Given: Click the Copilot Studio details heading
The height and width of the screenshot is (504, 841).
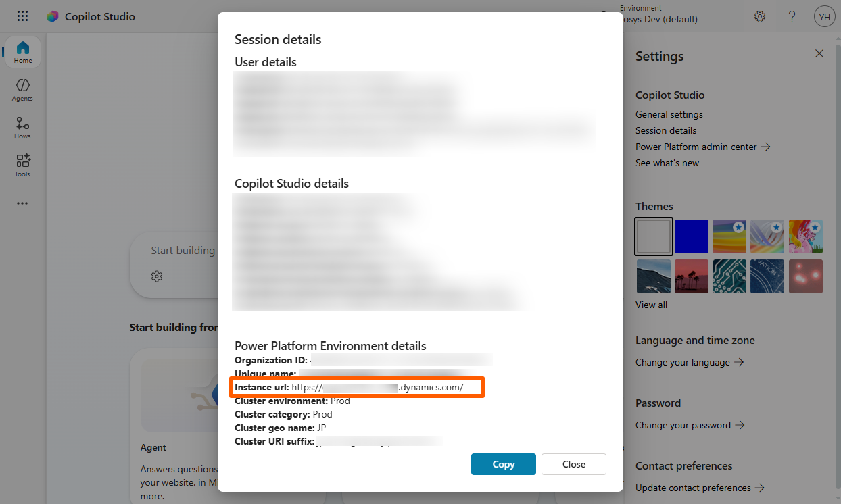Looking at the screenshot, I should pos(292,184).
